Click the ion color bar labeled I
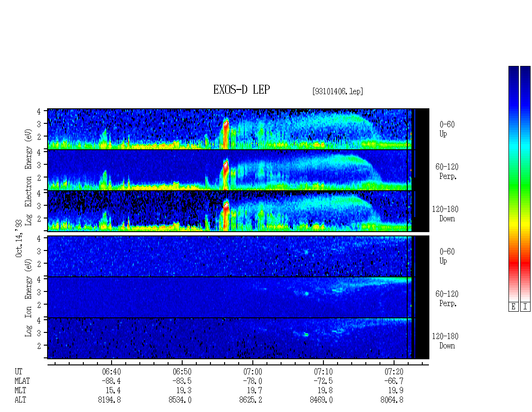The height and width of the screenshot is (412, 532). 525,184
